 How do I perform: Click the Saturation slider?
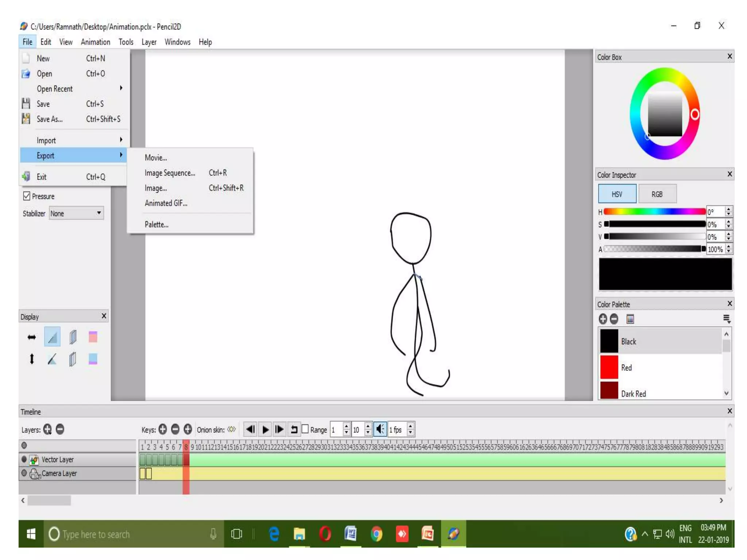(654, 224)
